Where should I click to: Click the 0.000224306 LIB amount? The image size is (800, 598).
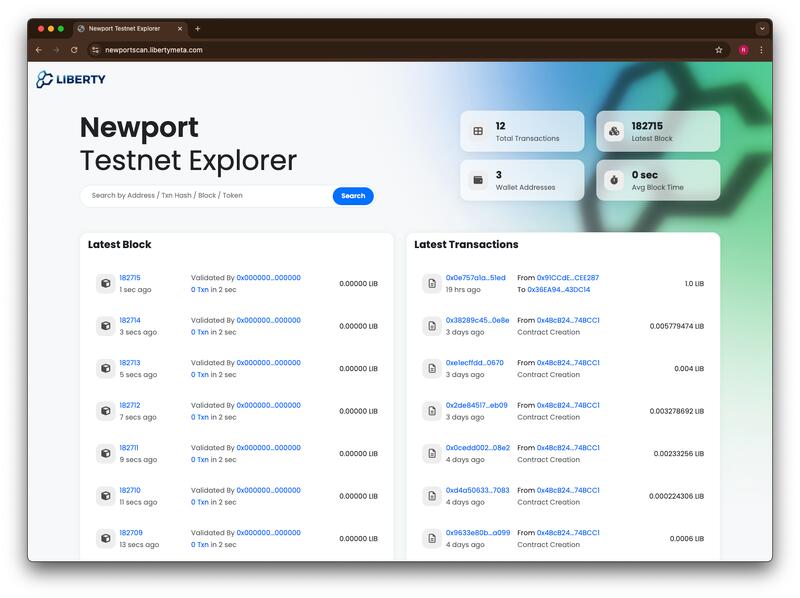[677, 496]
